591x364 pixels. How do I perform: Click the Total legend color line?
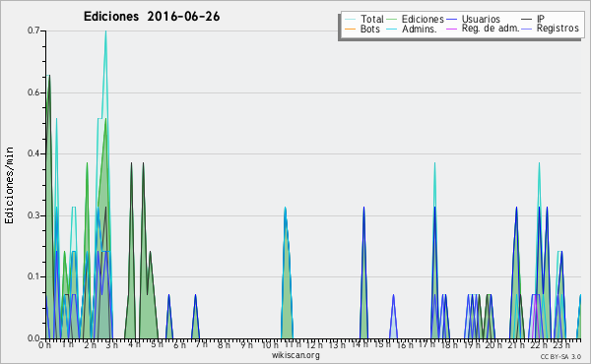point(350,20)
